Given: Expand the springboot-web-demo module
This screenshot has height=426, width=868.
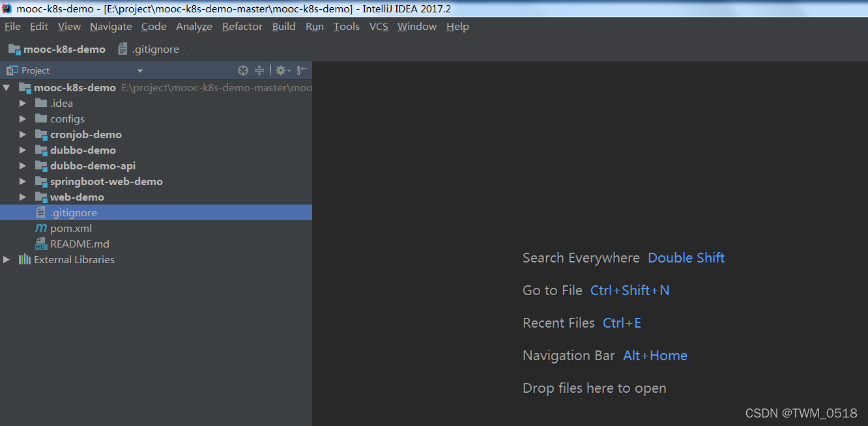Looking at the screenshot, I should tap(23, 181).
